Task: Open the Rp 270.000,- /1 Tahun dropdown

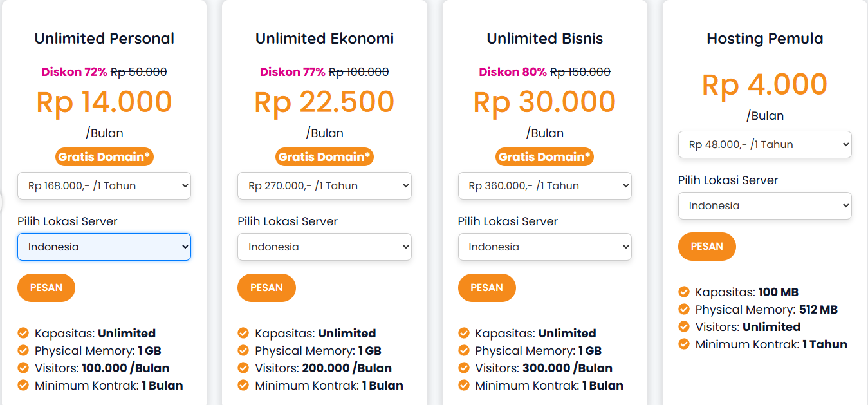Action: tap(324, 185)
